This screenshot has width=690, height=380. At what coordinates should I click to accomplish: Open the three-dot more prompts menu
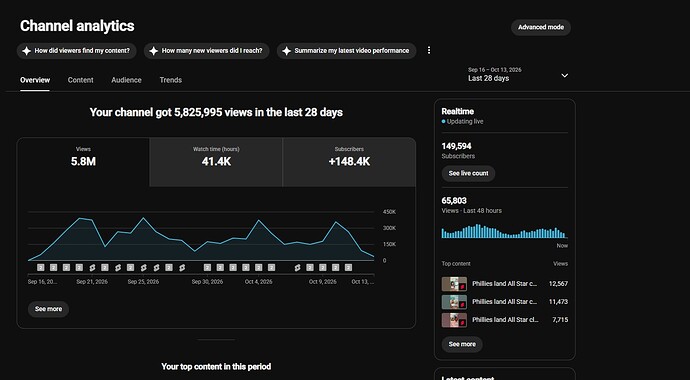[x=429, y=51]
